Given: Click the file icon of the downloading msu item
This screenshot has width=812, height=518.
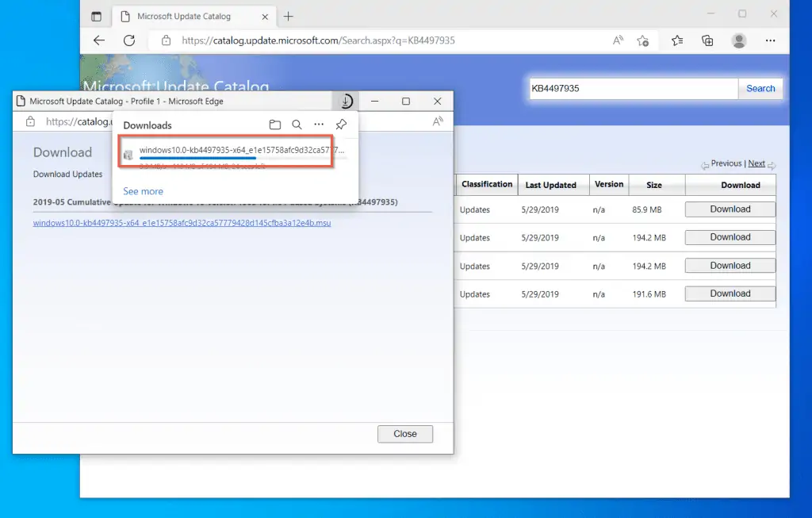Looking at the screenshot, I should (x=128, y=155).
